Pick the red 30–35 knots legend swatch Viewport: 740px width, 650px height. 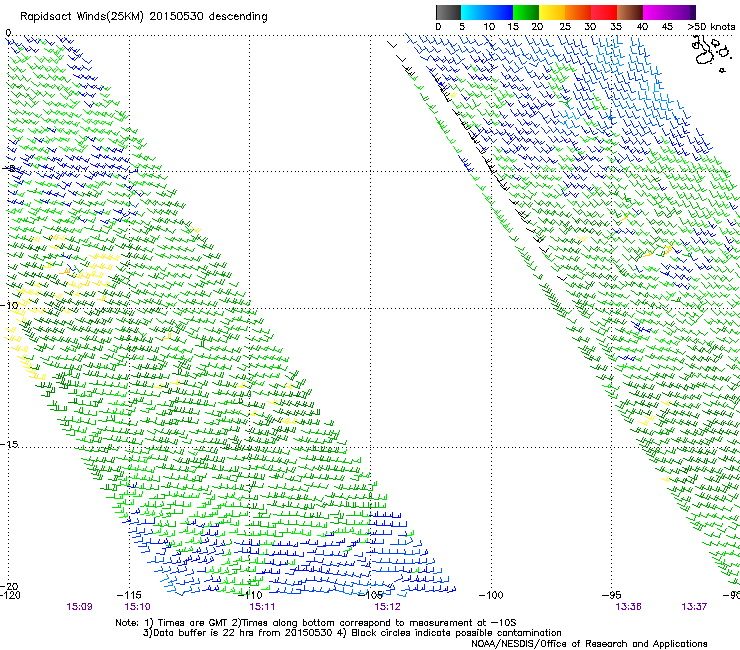[604, 12]
